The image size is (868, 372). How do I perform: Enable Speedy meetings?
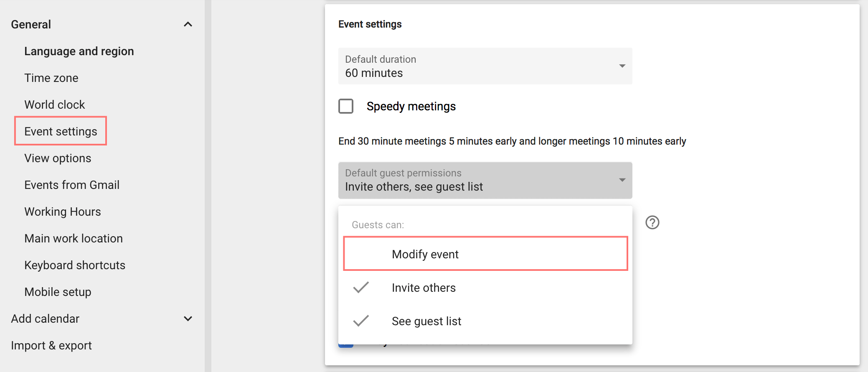[345, 107]
